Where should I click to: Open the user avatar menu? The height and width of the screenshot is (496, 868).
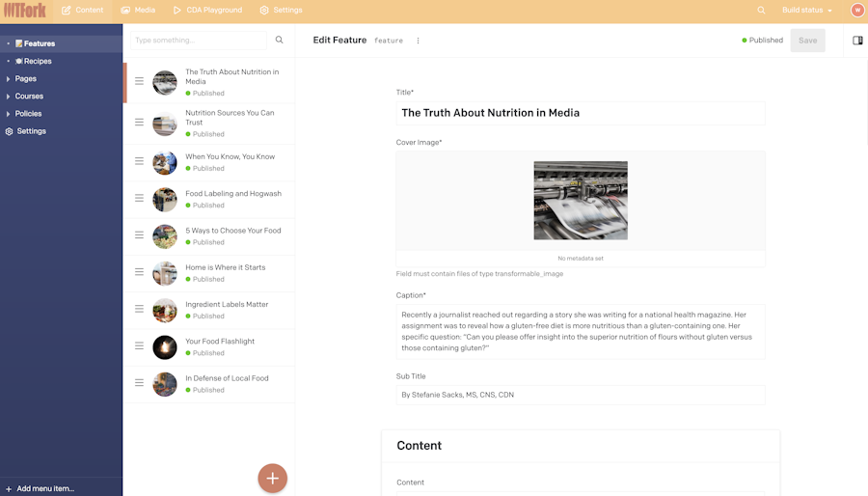pyautogui.click(x=857, y=10)
